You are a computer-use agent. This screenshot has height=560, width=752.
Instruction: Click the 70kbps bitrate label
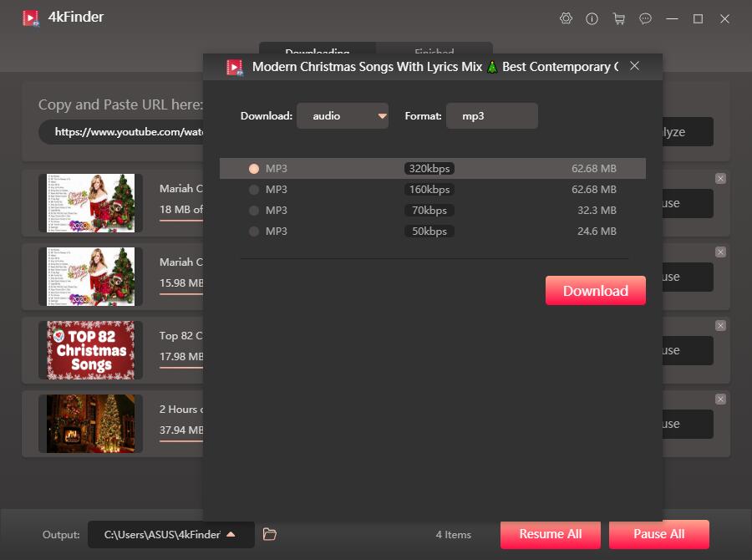point(429,210)
